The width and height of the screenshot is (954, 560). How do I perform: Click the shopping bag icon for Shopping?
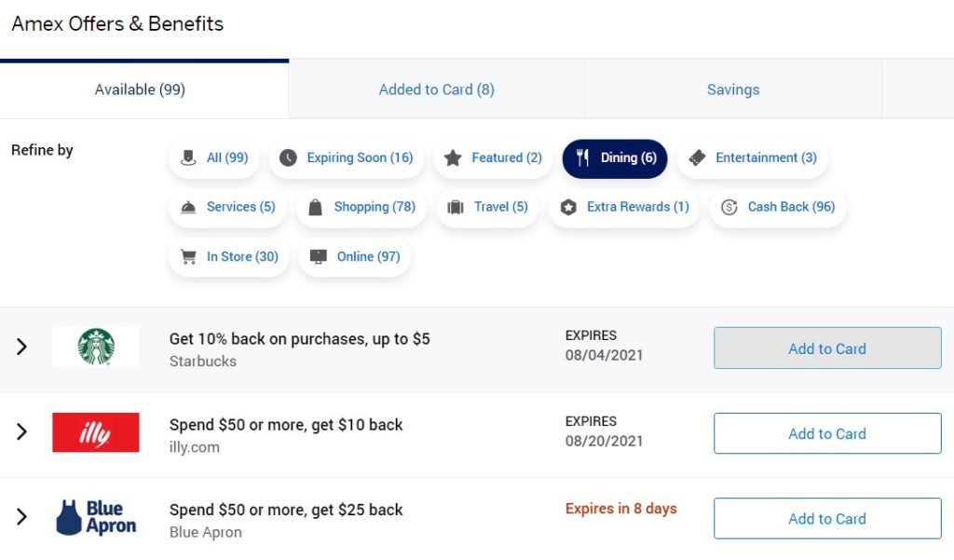(315, 208)
